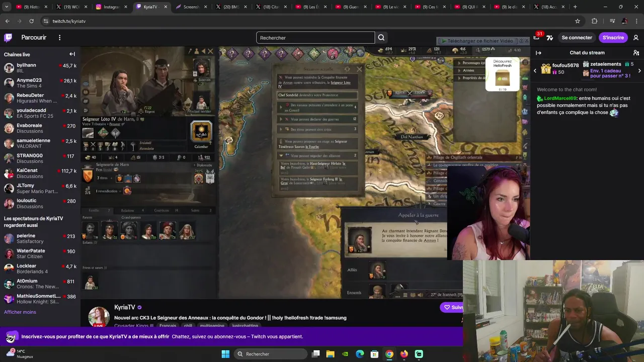
Task: Open the Chrome extensions puzzle icon
Action: tap(595, 21)
